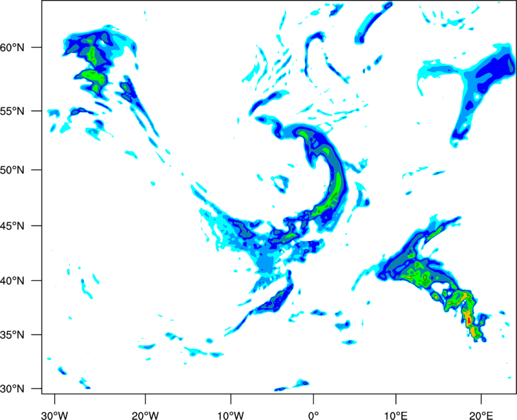
Task: Click the 20°W longitude label
Action: (x=145, y=415)
